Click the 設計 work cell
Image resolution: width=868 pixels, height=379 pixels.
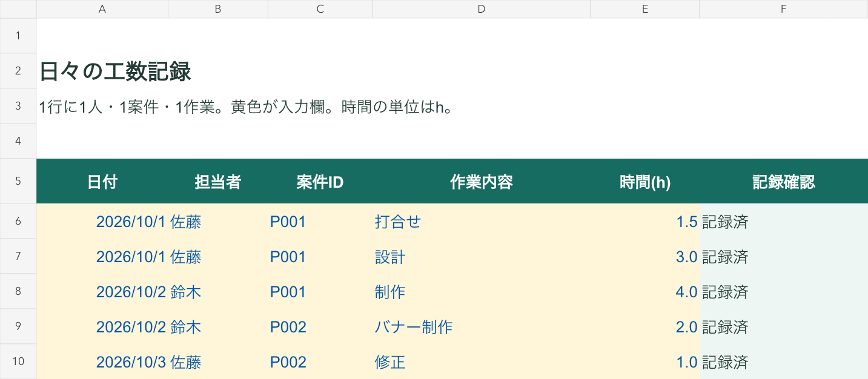[x=482, y=256]
